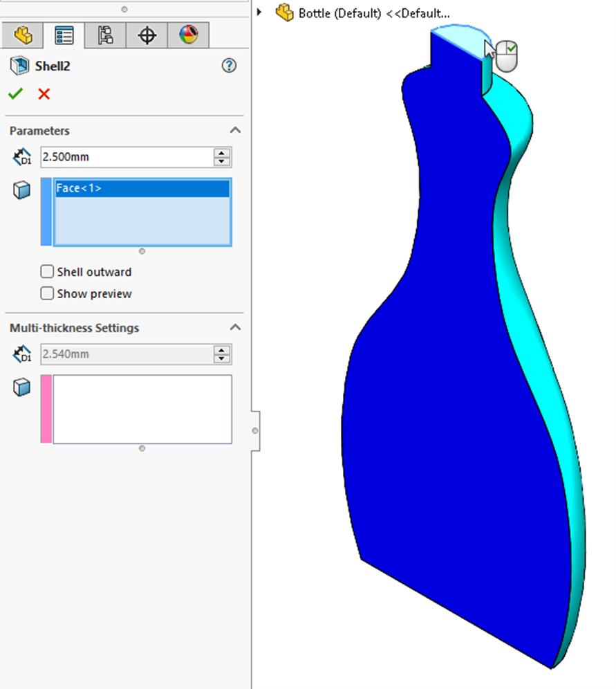The height and width of the screenshot is (689, 616).
Task: Increase shell thickness with up arrow
Action: coord(221,153)
